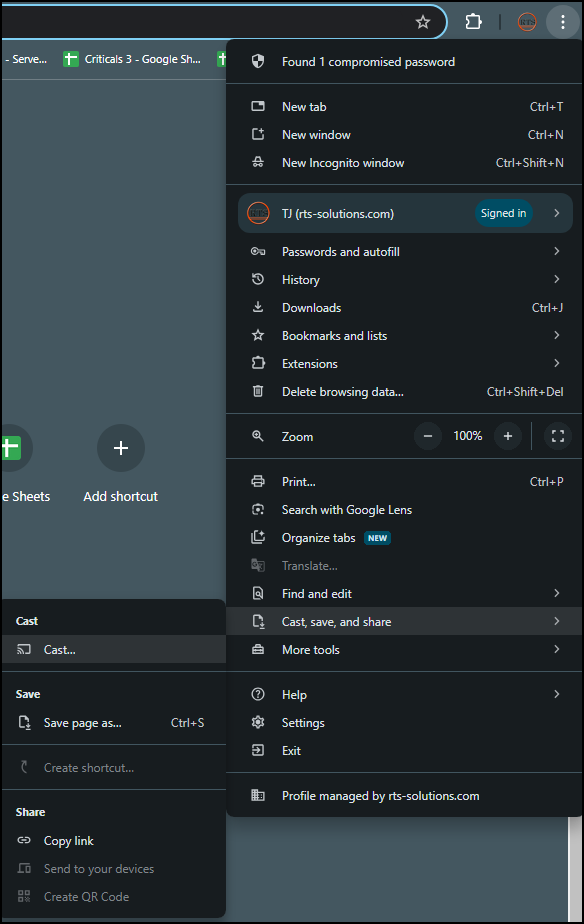Decrease zoom with the minus button

coord(428,436)
